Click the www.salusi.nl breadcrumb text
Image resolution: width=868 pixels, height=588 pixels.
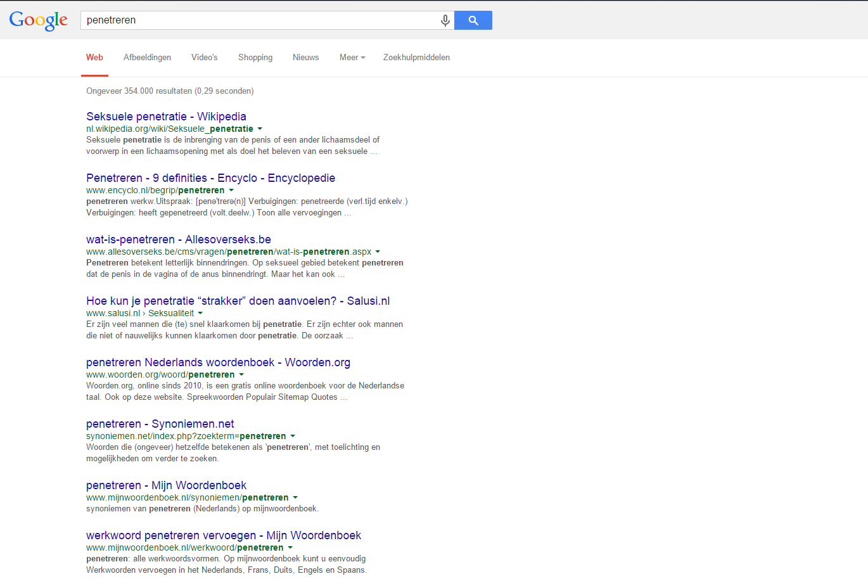pos(140,313)
